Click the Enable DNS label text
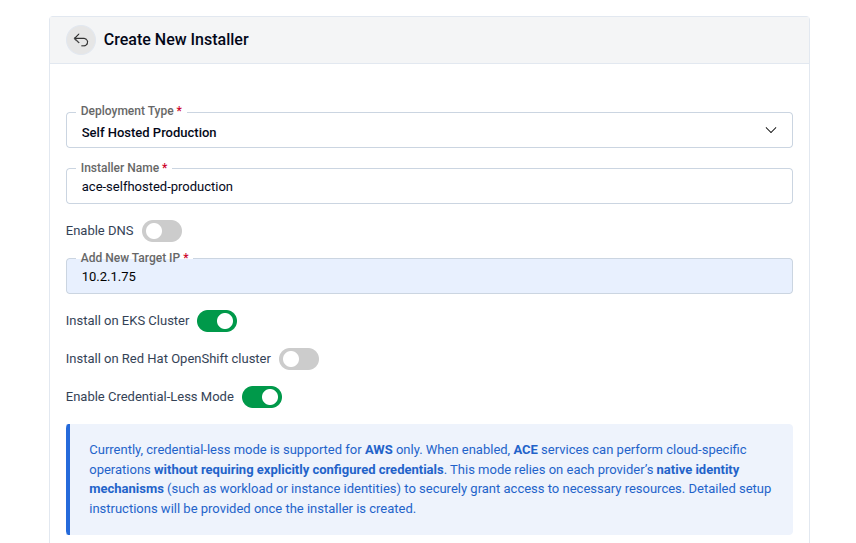 pyautogui.click(x=100, y=231)
